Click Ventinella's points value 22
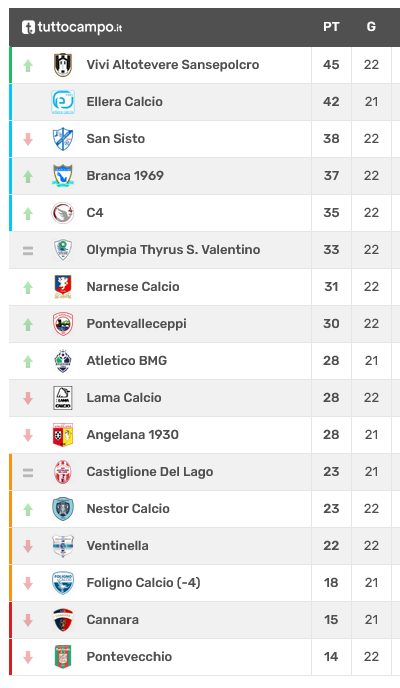 [x=331, y=546]
